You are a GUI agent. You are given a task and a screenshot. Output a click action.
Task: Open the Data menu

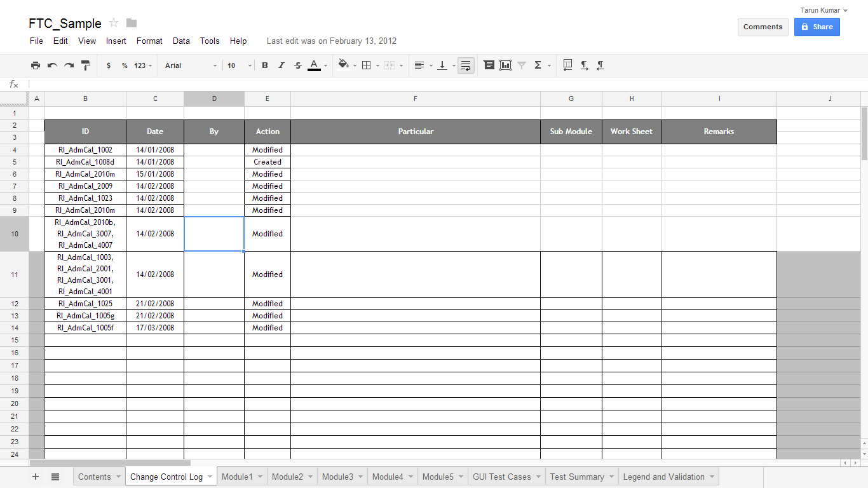pos(181,41)
